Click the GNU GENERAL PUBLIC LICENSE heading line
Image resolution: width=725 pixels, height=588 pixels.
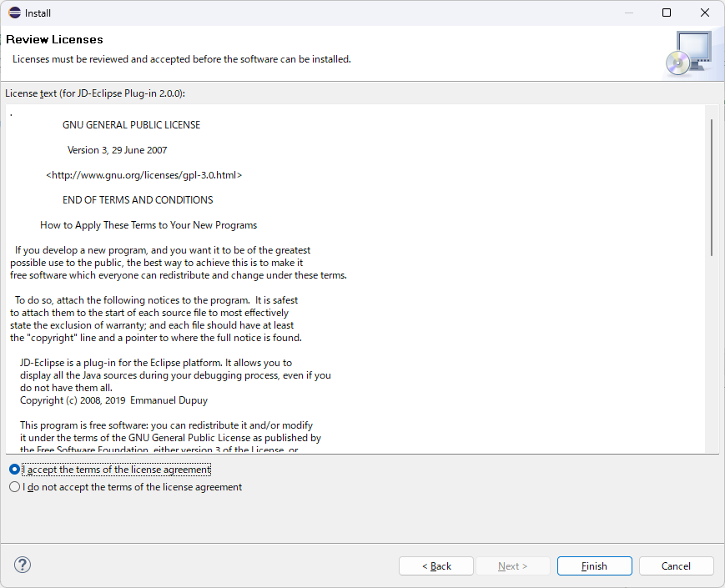click(131, 125)
